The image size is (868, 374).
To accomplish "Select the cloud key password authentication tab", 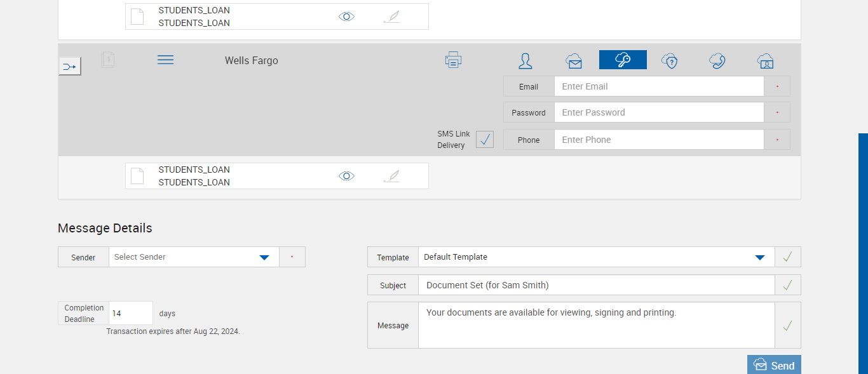I will [623, 60].
